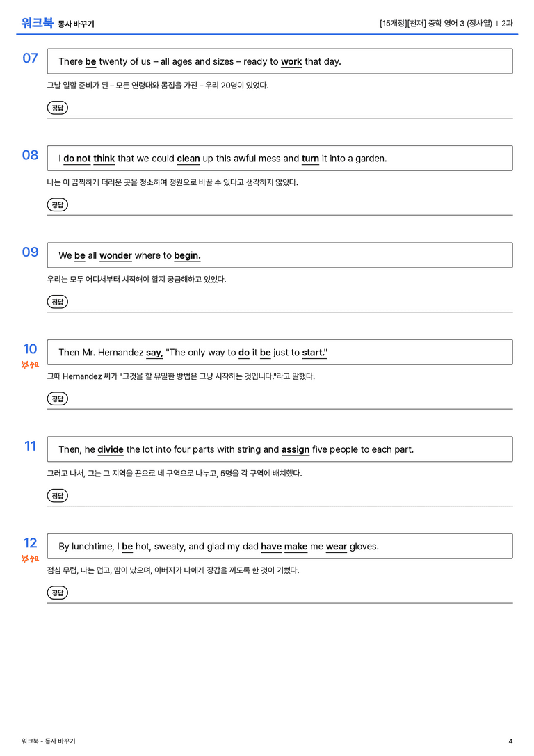Image resolution: width=534 pixels, height=756 pixels.
Task: Click the 정답 badge under question 07
Action: (x=57, y=108)
